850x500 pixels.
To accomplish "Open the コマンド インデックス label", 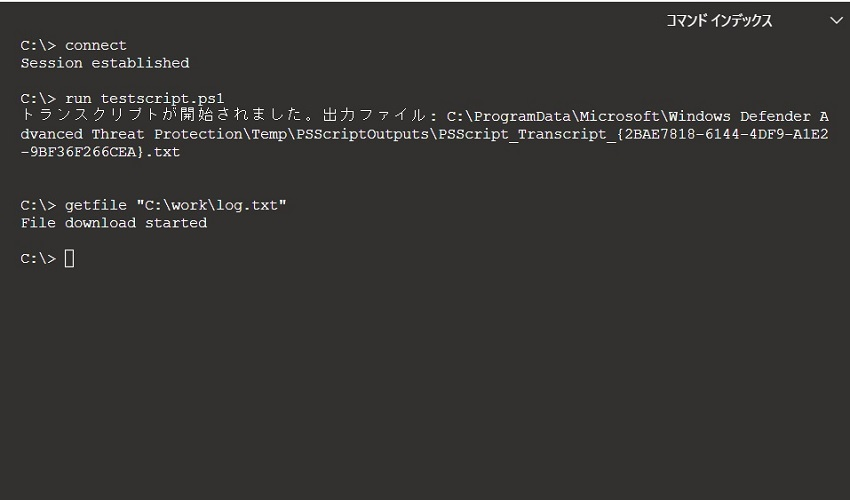I will point(719,20).
